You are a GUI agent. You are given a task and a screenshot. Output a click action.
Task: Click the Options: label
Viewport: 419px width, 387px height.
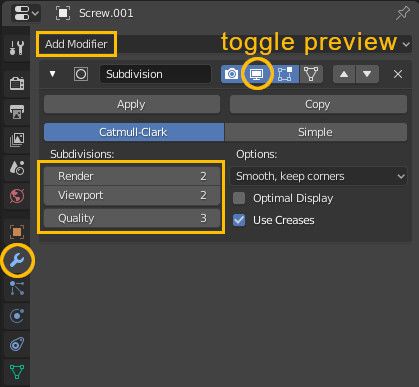(x=257, y=154)
